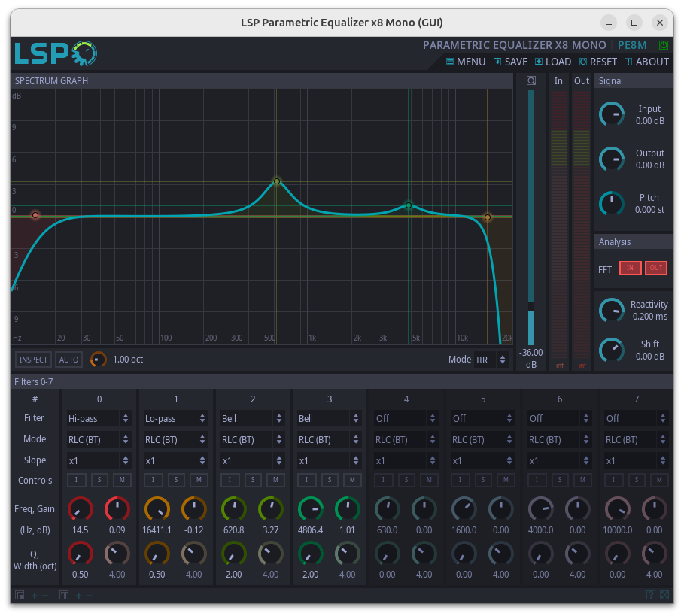This screenshot has width=684, height=616.
Task: Click filter 5 frequency knob (1600.0)
Action: [464, 508]
